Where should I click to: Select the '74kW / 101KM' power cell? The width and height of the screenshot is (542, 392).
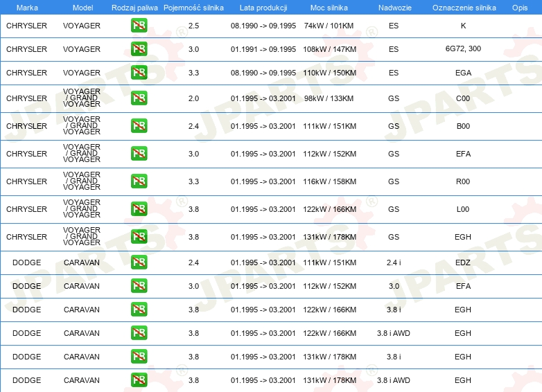coord(329,26)
